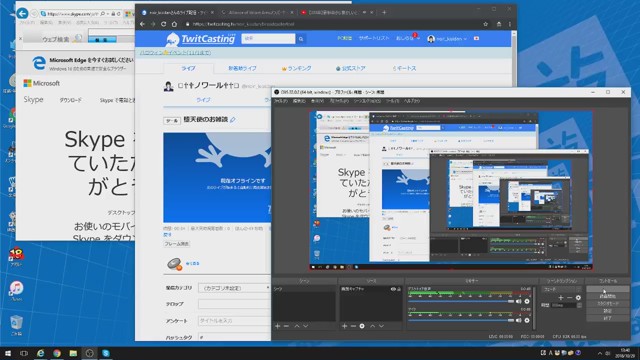The width and height of the screenshot is (640, 360).
Task: Click the TwitCasting search input field
Action: (x=268, y=39)
